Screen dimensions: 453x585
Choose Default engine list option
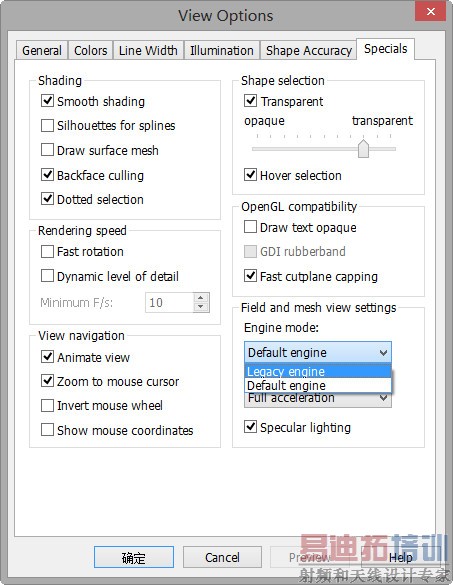(x=318, y=385)
